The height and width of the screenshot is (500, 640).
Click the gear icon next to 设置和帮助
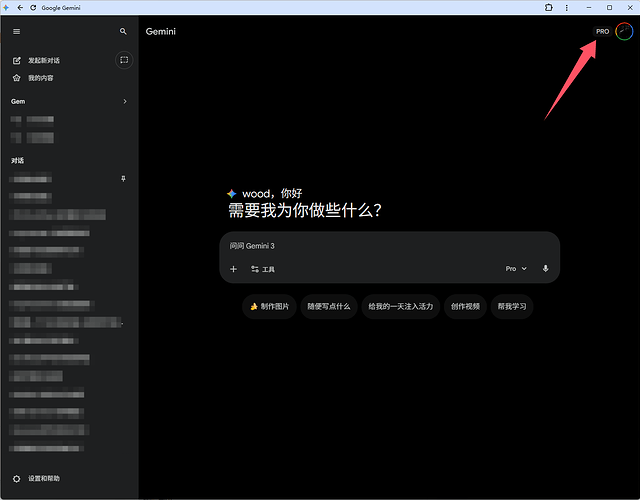16,479
